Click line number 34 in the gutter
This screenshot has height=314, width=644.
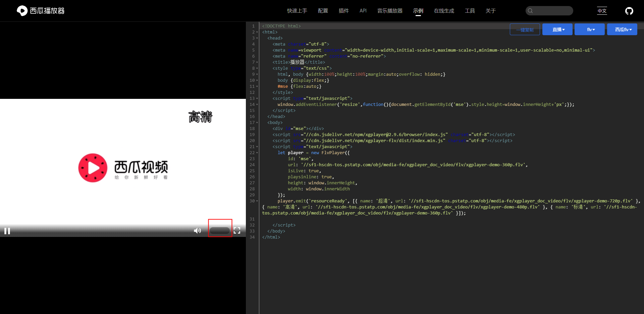(252, 237)
